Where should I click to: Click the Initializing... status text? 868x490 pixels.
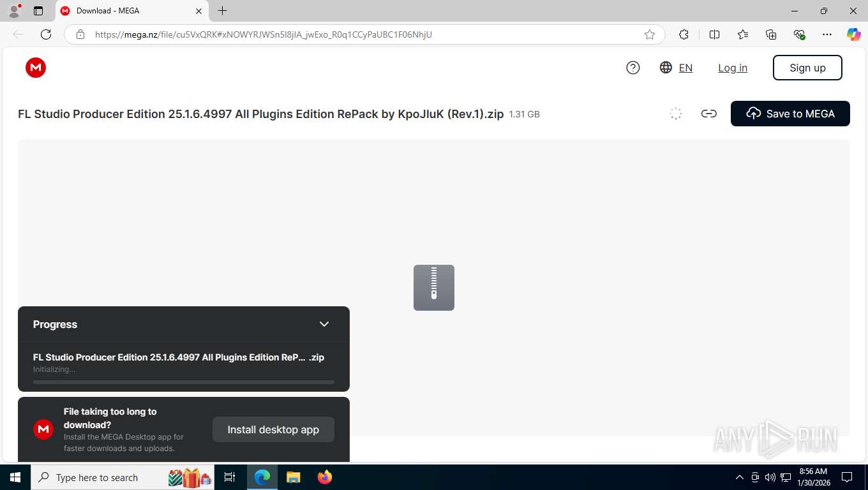[x=54, y=369]
